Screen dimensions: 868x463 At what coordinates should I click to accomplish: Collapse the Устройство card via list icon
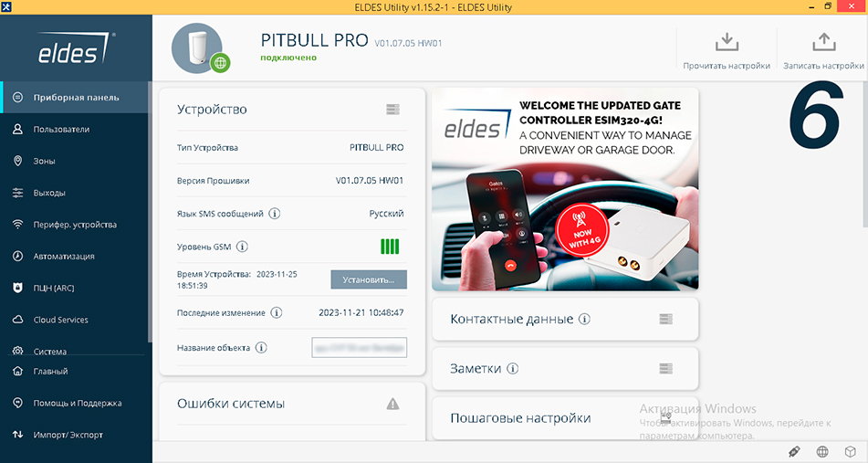(x=393, y=109)
